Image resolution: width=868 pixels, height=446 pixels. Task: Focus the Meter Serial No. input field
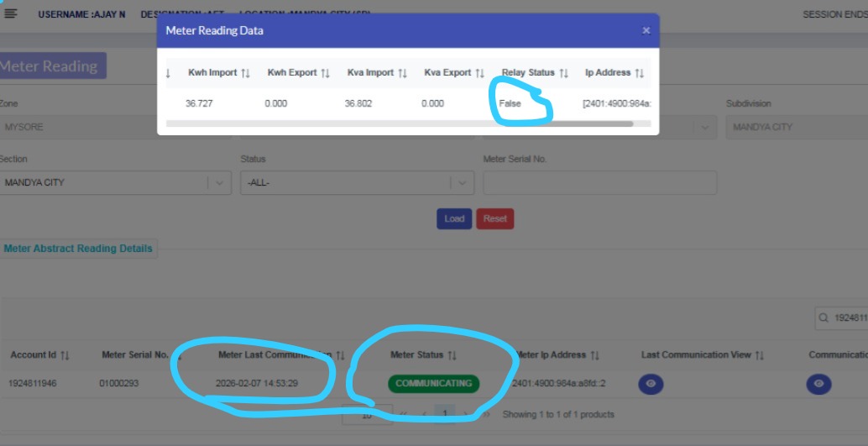(600, 182)
